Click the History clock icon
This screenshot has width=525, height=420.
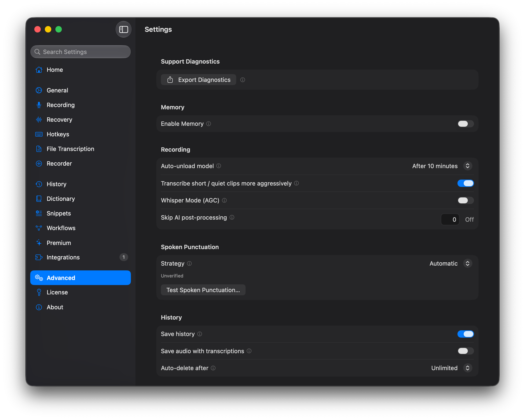click(39, 184)
